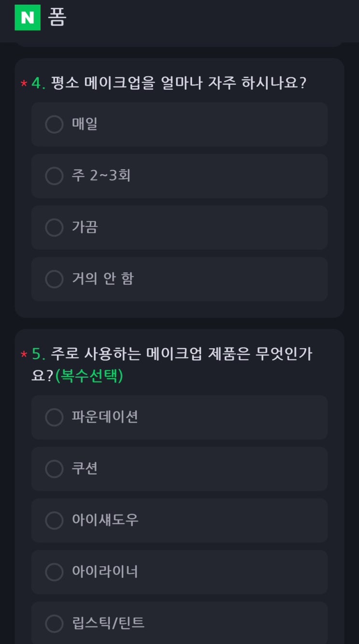The height and width of the screenshot is (644, 359).
Task: Select the "매일" radio option
Action: coord(179,124)
